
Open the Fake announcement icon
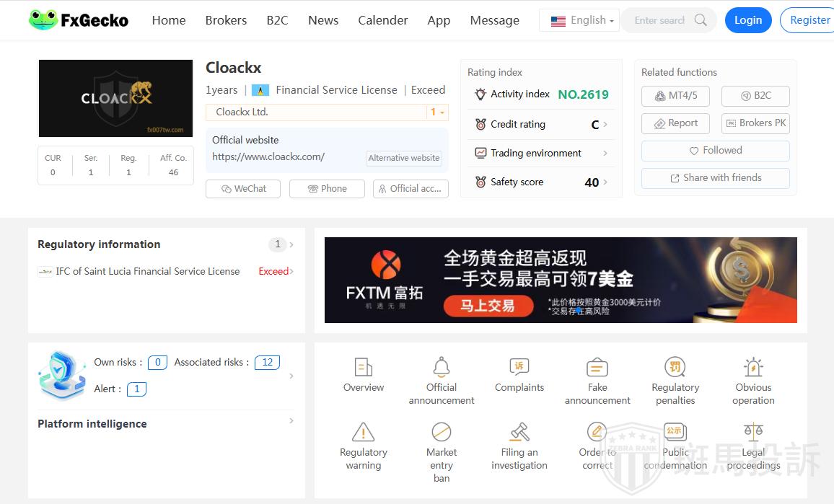597,367
